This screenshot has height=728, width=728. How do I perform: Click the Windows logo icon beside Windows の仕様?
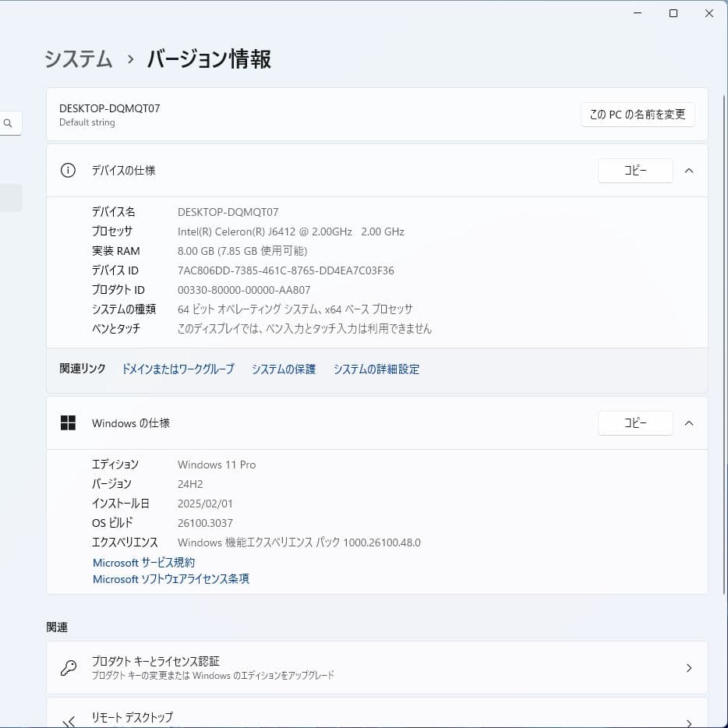[x=68, y=422]
